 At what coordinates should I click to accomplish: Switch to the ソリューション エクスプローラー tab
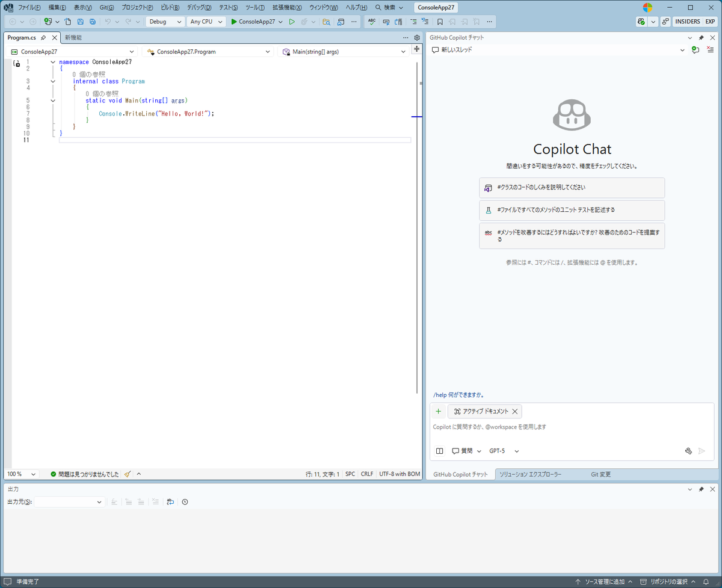pos(529,474)
